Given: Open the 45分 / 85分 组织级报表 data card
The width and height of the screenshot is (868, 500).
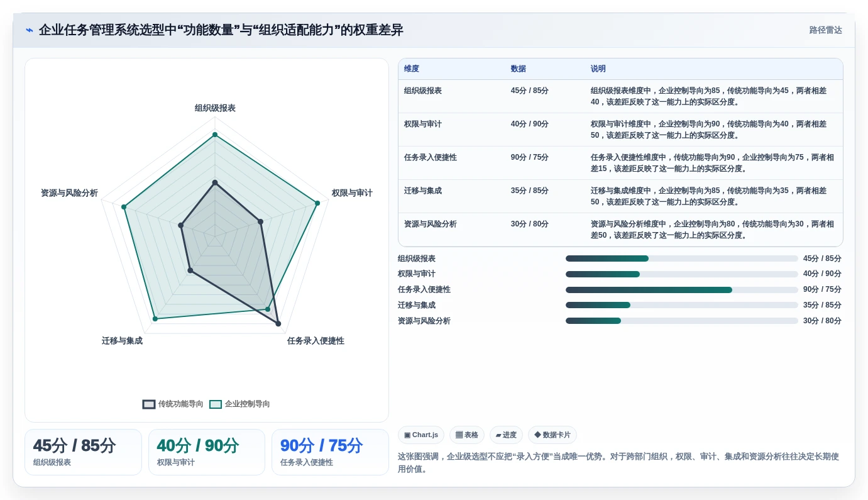Looking at the screenshot, I should (x=83, y=452).
